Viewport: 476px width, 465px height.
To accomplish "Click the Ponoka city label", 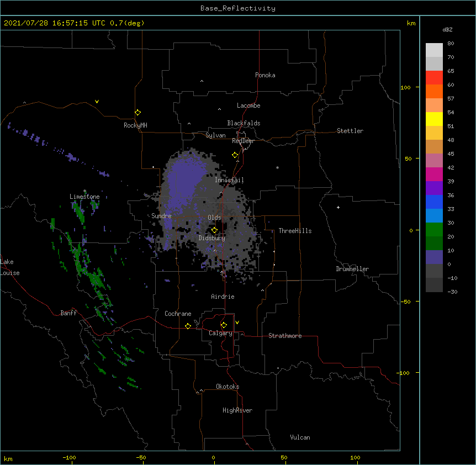I will pyautogui.click(x=265, y=75).
